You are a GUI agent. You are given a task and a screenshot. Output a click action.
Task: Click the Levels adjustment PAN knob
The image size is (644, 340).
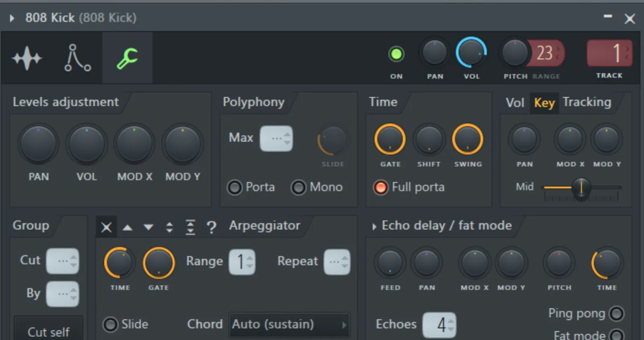[x=38, y=144]
